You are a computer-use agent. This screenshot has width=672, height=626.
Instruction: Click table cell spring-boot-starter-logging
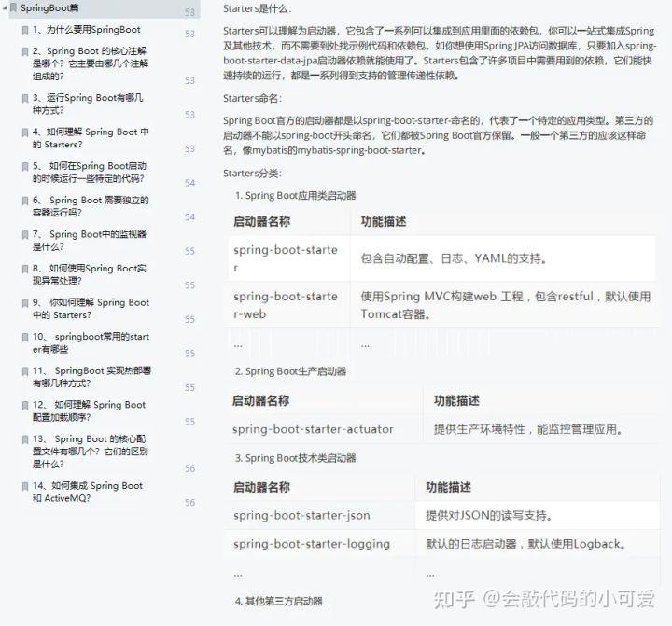(x=312, y=544)
